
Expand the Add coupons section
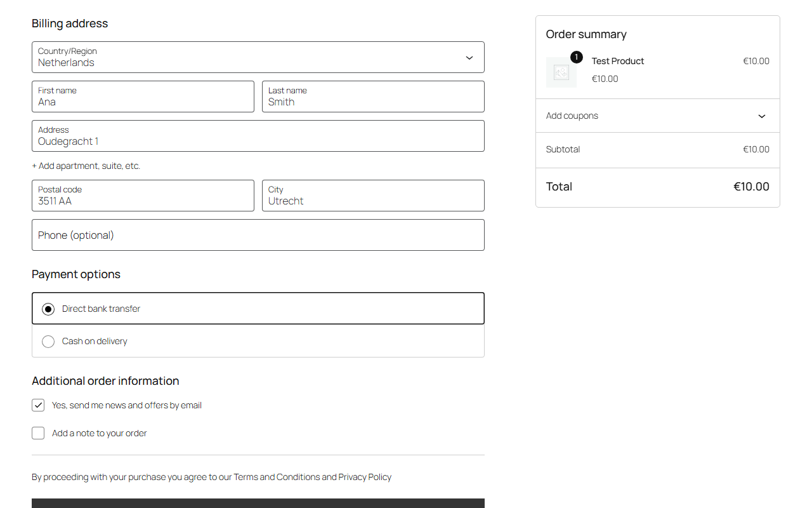(658, 116)
